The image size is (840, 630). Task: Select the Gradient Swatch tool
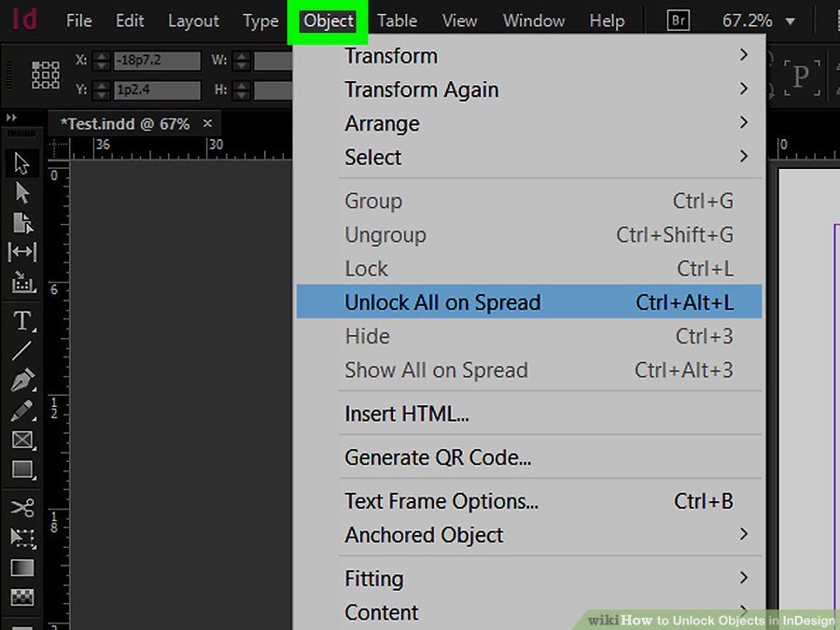pos(22,567)
